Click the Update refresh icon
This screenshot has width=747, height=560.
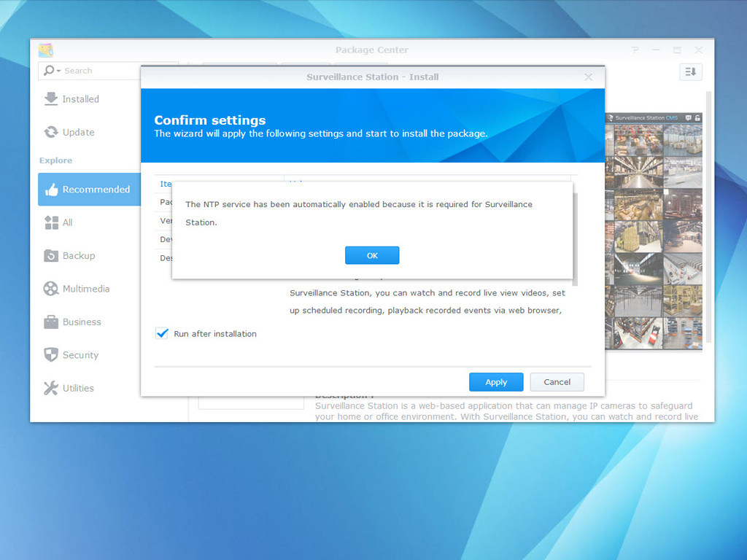click(51, 132)
